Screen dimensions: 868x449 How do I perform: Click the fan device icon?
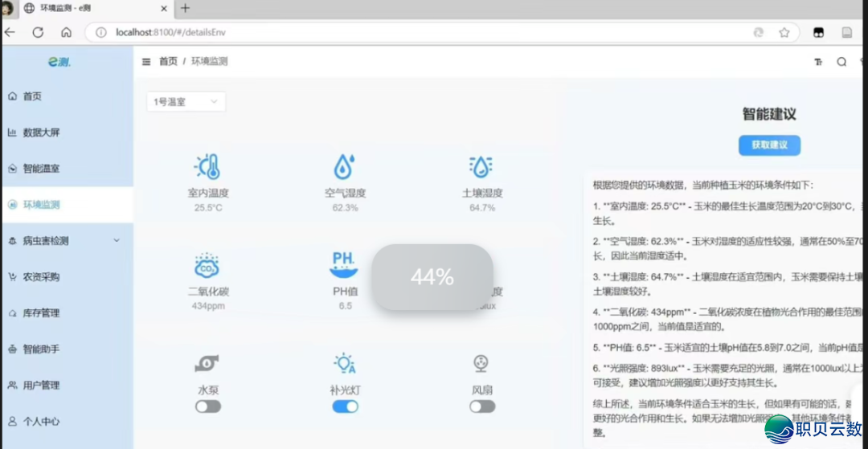[x=481, y=364]
